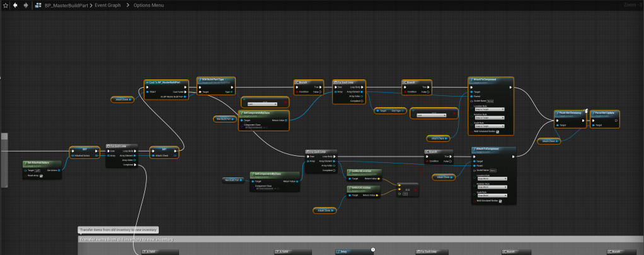Toggle Weld Simulated Bodies on lower AttachToComponent

tap(501, 201)
